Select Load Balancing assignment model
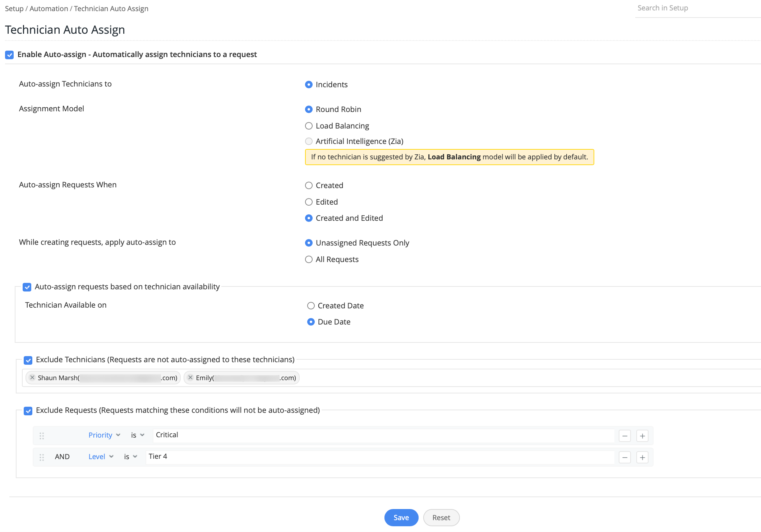This screenshot has height=532, width=761. click(309, 126)
